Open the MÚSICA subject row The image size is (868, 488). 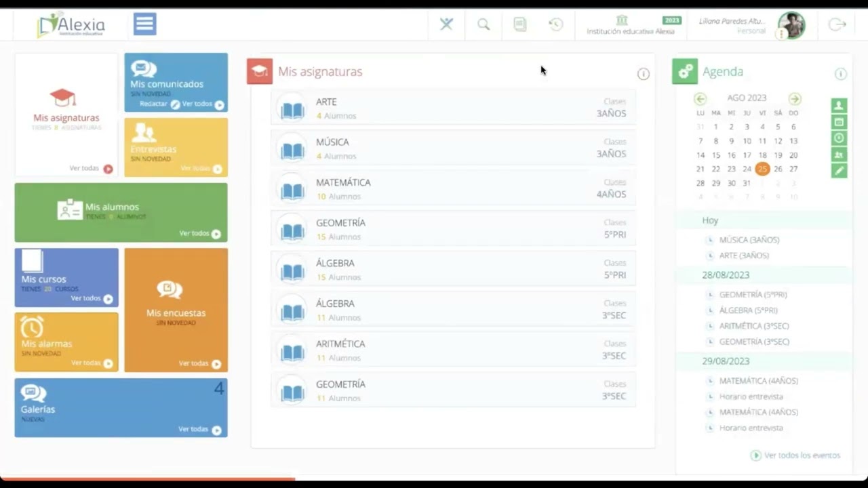453,148
